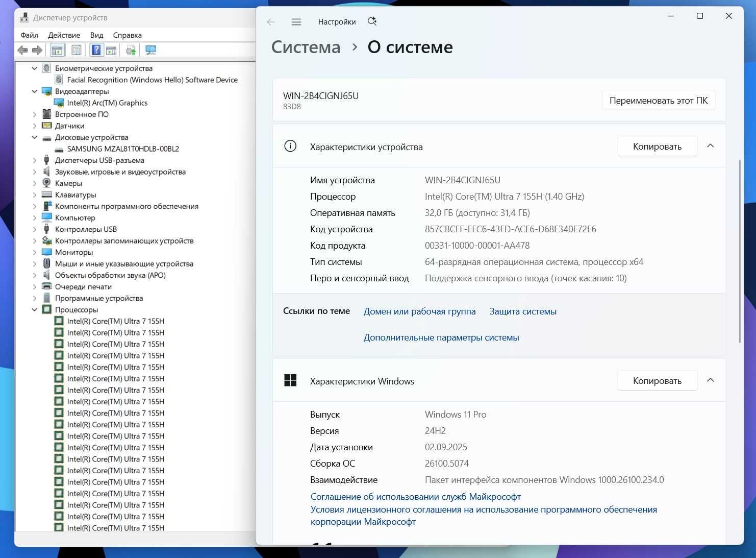This screenshot has width=756, height=558.
Task: Click the Мониторы screen icon
Action: (x=46, y=252)
